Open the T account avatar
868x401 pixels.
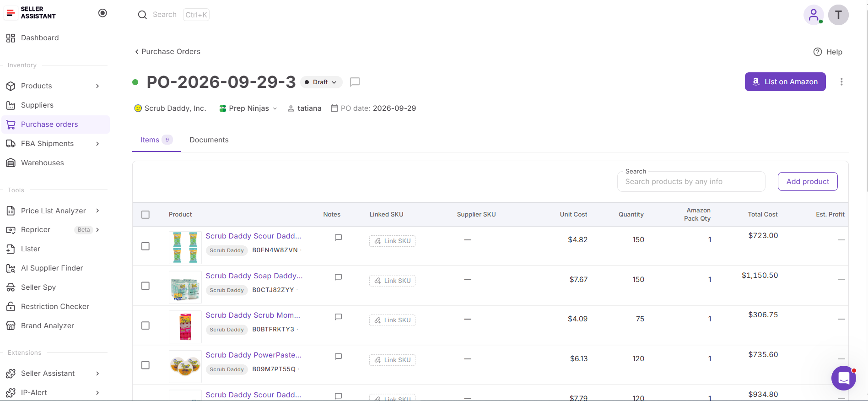tap(838, 15)
